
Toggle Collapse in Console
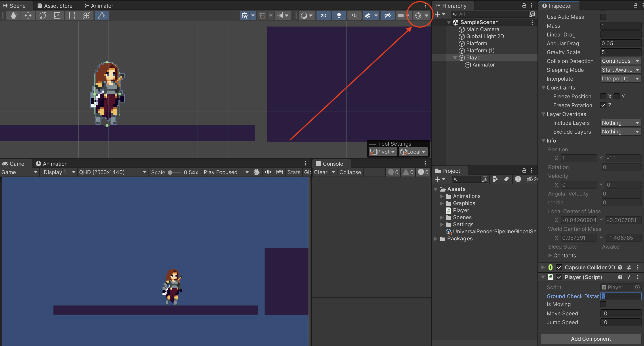tap(350, 172)
